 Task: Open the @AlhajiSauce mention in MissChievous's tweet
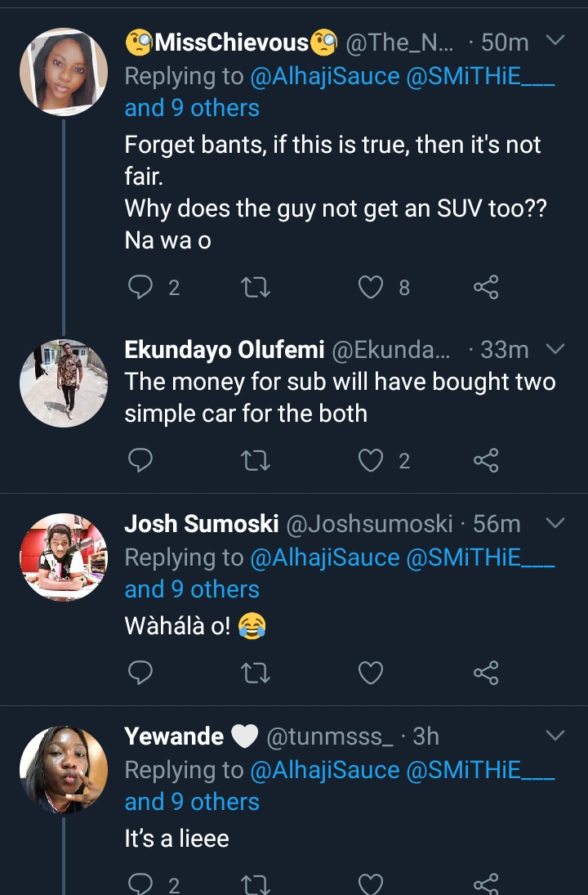click(325, 76)
